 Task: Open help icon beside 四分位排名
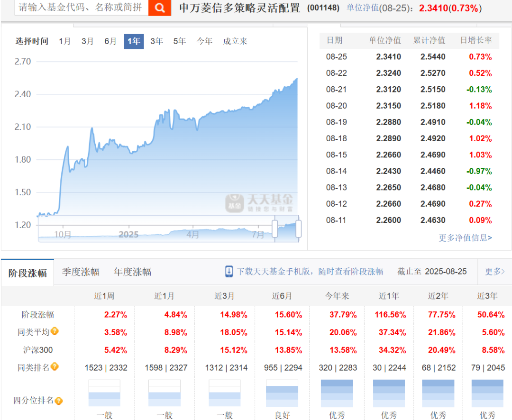pos(58,401)
